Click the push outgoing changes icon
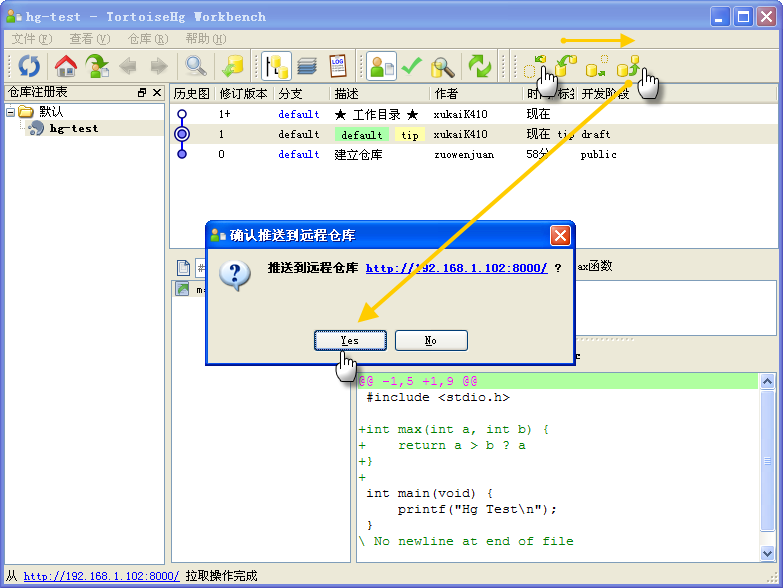783x588 pixels. coord(628,66)
